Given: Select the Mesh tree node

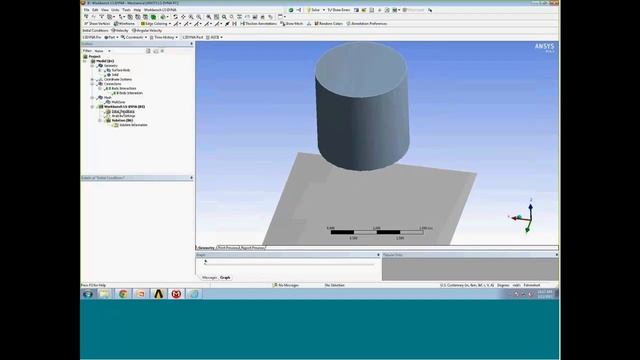Looking at the screenshot, I should [x=107, y=98].
